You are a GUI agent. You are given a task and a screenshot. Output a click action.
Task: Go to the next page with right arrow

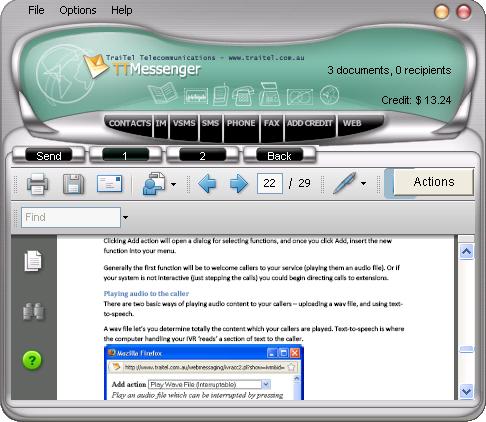pyautogui.click(x=239, y=184)
